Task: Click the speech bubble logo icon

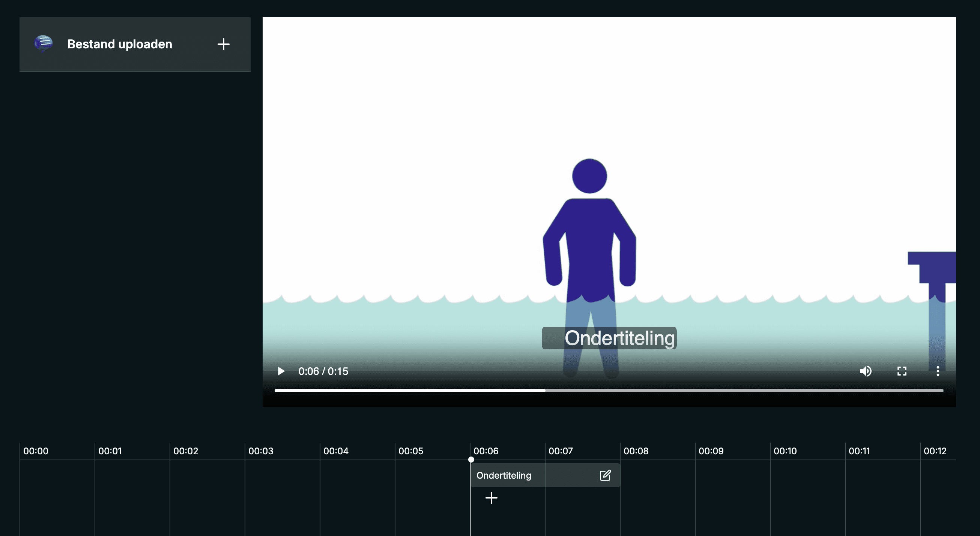Action: tap(44, 43)
